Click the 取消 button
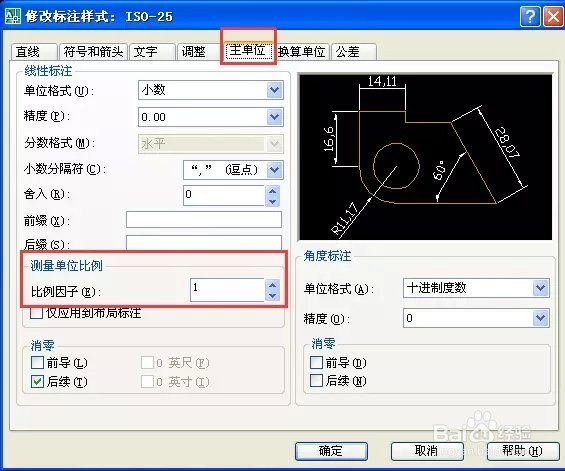The width and height of the screenshot is (565, 471). coord(427,451)
